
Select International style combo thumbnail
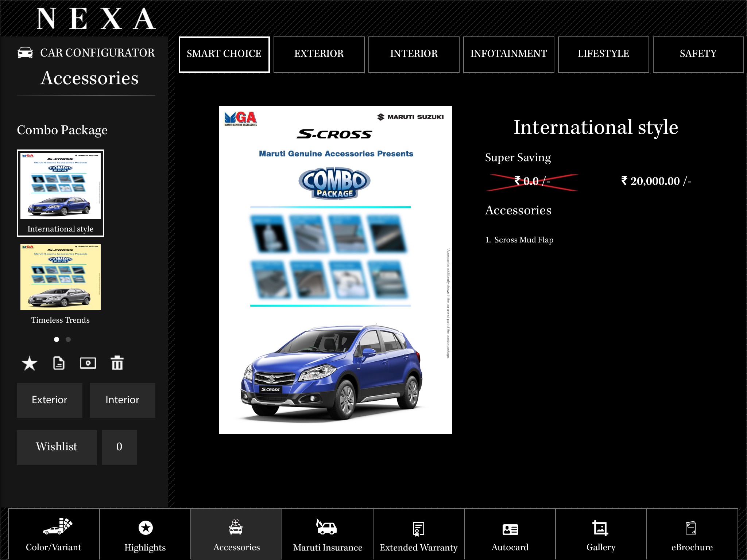tap(61, 193)
